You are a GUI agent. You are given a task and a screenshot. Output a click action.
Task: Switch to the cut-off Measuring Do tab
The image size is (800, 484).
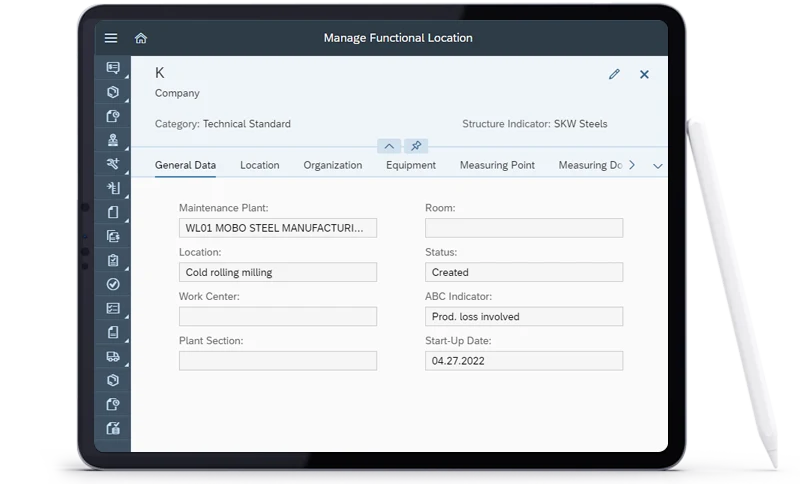[x=590, y=165]
